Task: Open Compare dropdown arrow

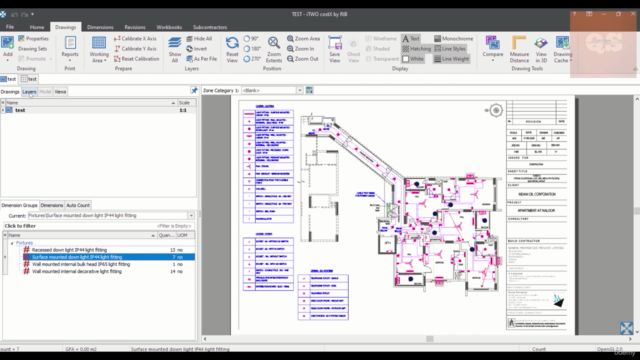Action: point(493,60)
